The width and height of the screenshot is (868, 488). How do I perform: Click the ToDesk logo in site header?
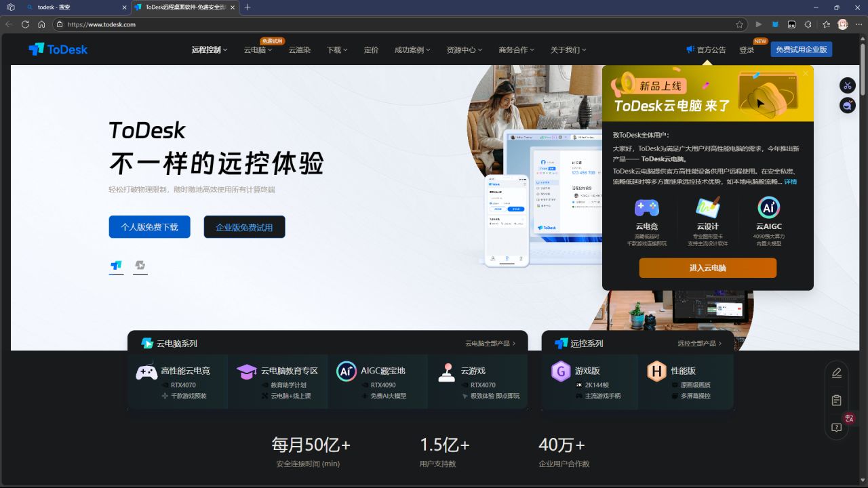click(x=58, y=49)
